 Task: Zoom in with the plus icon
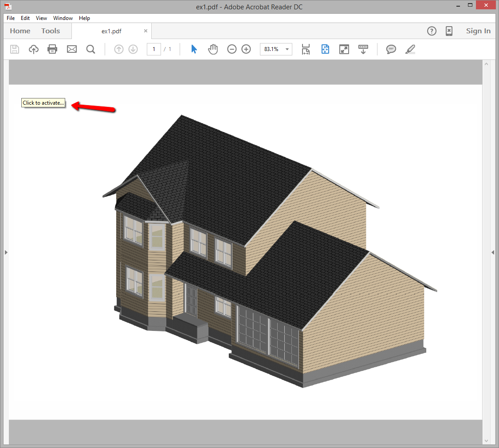[x=246, y=49]
